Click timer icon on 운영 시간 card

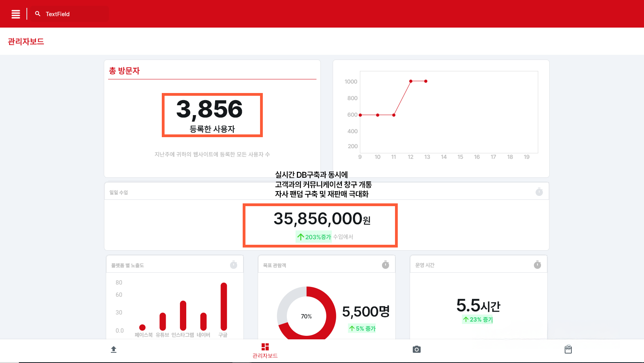(x=537, y=265)
